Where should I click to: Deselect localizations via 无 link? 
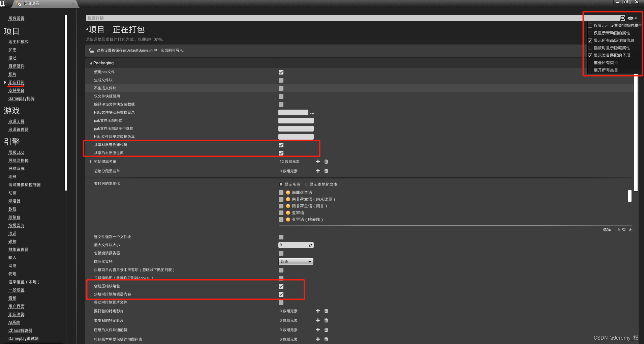click(x=630, y=230)
